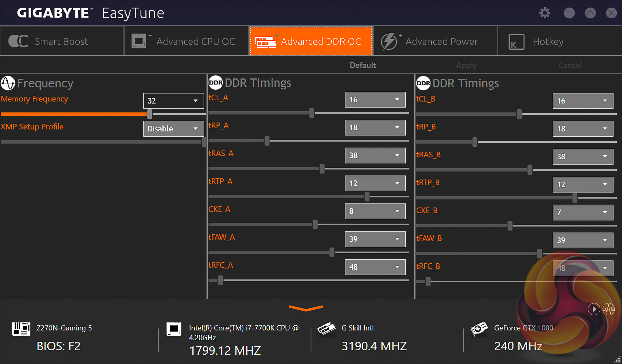Screen dimensions: 622x364
Task: Open EasyTune settings gear icon
Action: click(x=545, y=13)
